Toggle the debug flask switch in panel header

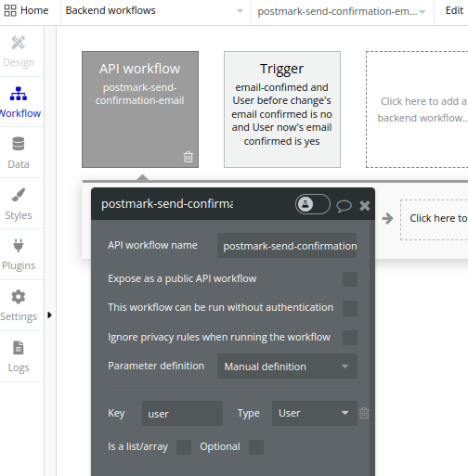(x=313, y=204)
